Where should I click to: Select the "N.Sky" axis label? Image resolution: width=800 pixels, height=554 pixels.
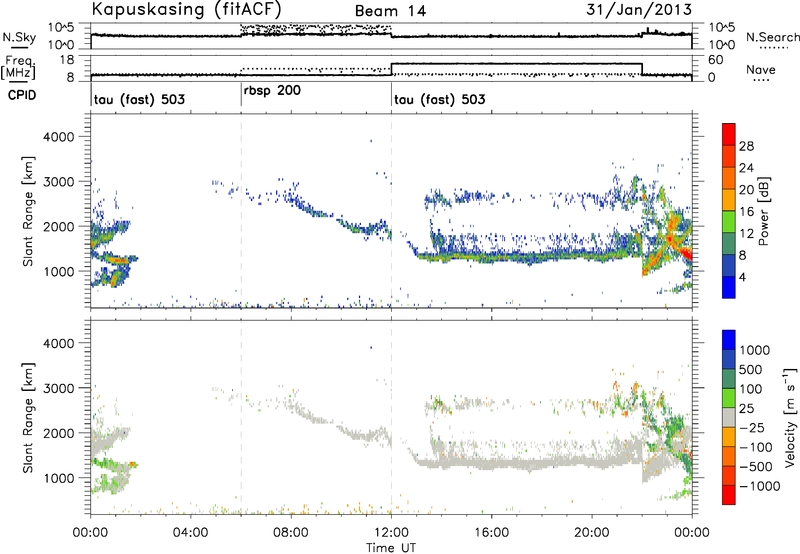click(19, 37)
